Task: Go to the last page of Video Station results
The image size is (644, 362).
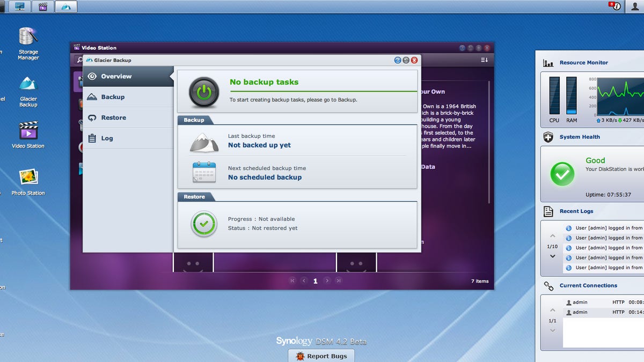Action: pyautogui.click(x=339, y=280)
